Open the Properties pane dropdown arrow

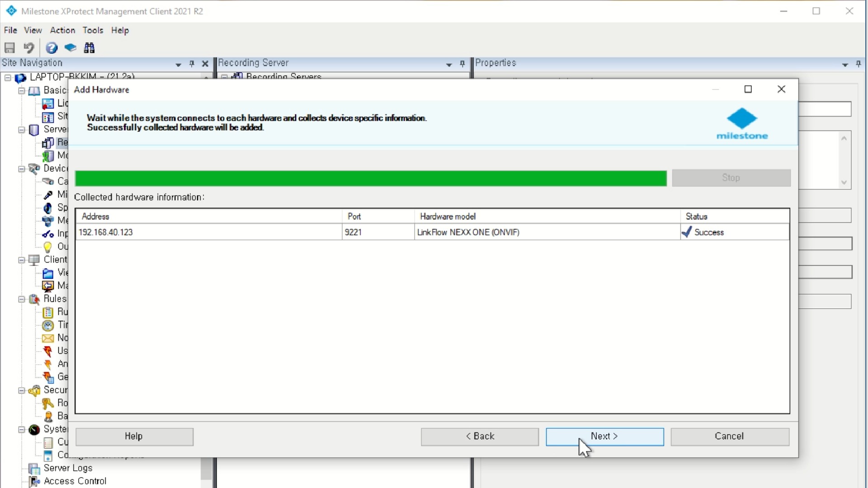pos(845,64)
